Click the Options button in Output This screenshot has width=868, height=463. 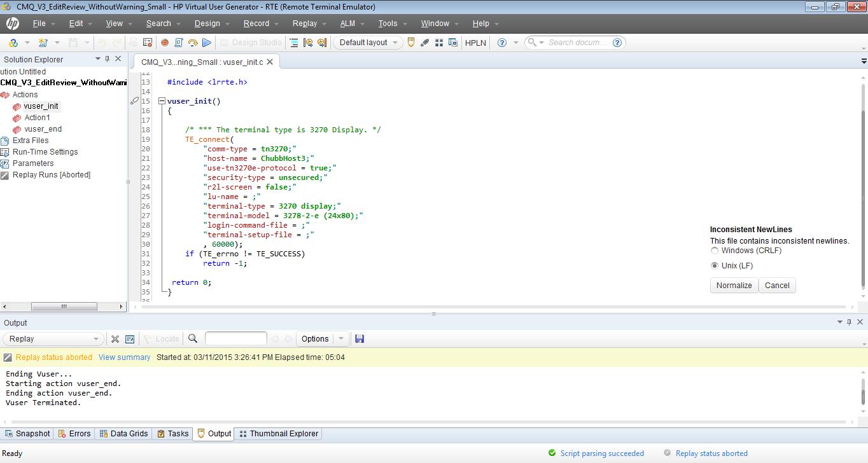[x=315, y=339]
